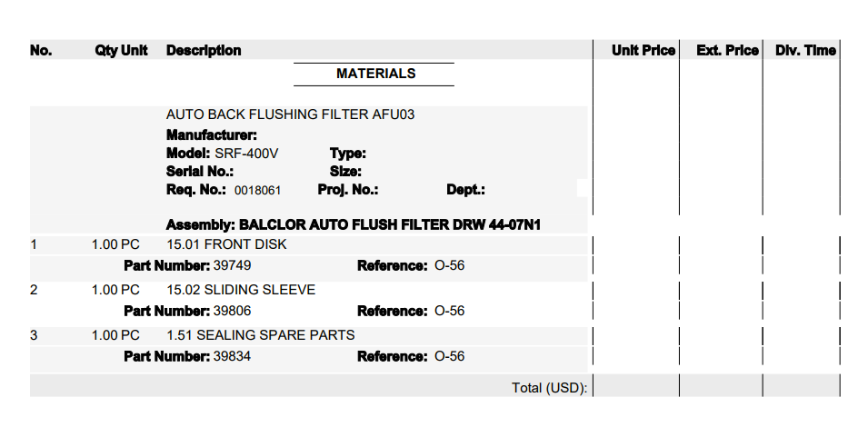
Task: Select the Qty Unit column header
Action: [x=121, y=50]
